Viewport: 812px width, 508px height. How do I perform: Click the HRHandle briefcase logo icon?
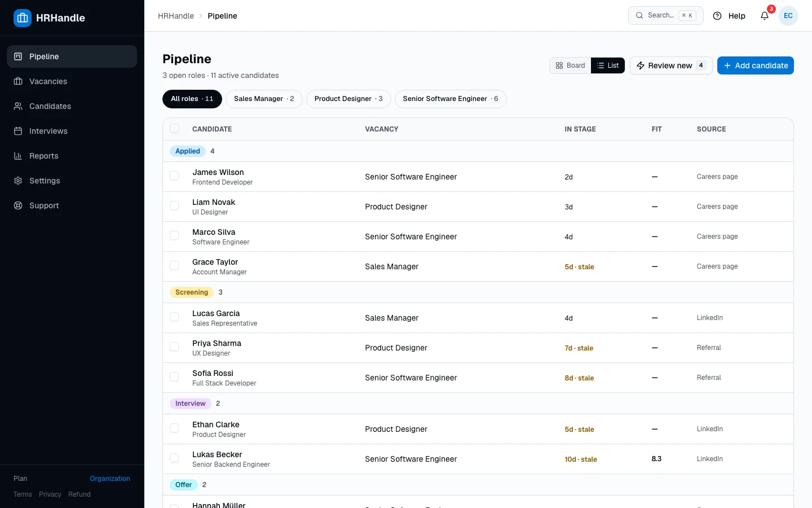point(23,18)
